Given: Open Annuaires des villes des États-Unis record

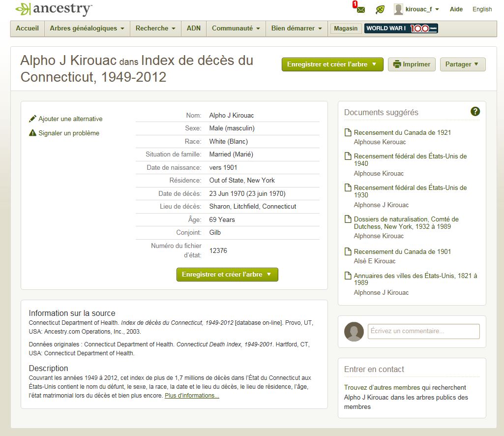Looking at the screenshot, I should pos(415,279).
